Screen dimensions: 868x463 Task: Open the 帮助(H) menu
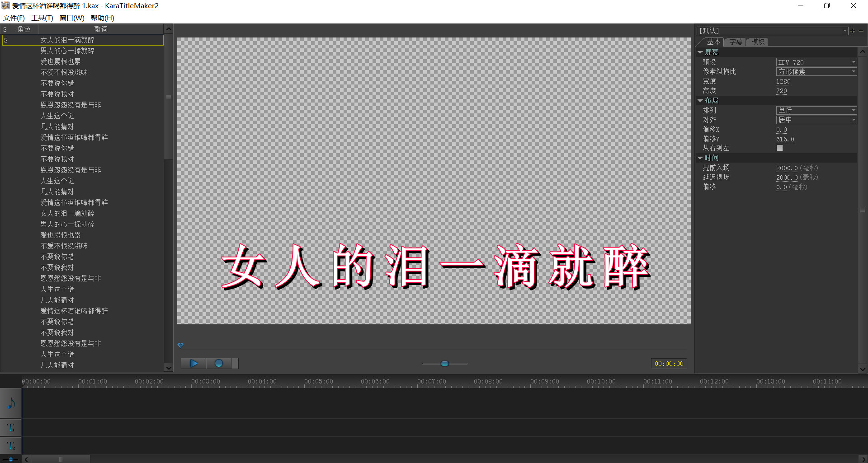103,18
